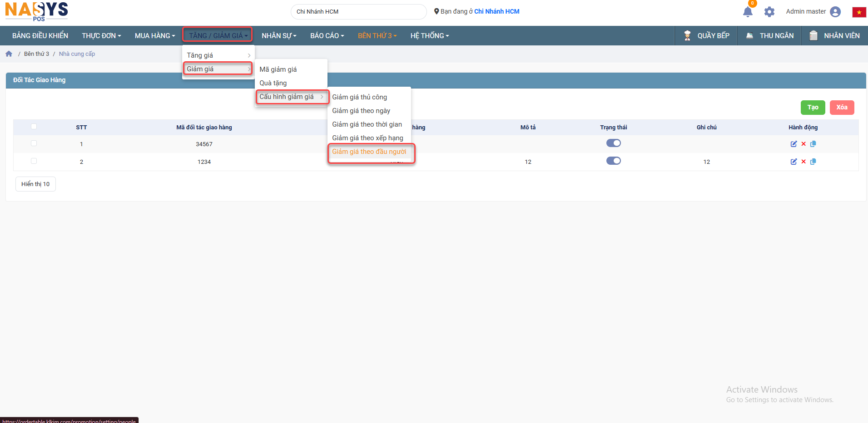Click the Hành động column header
This screenshot has height=423, width=868.
tap(803, 127)
